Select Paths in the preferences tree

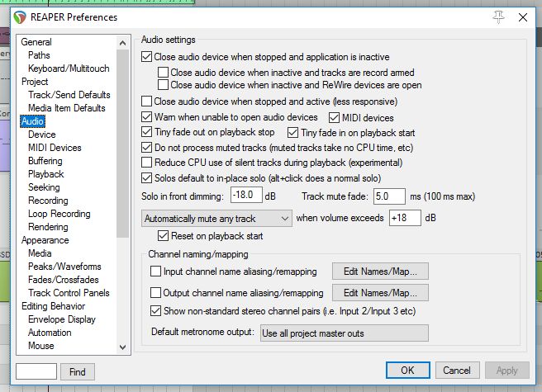click(x=39, y=55)
